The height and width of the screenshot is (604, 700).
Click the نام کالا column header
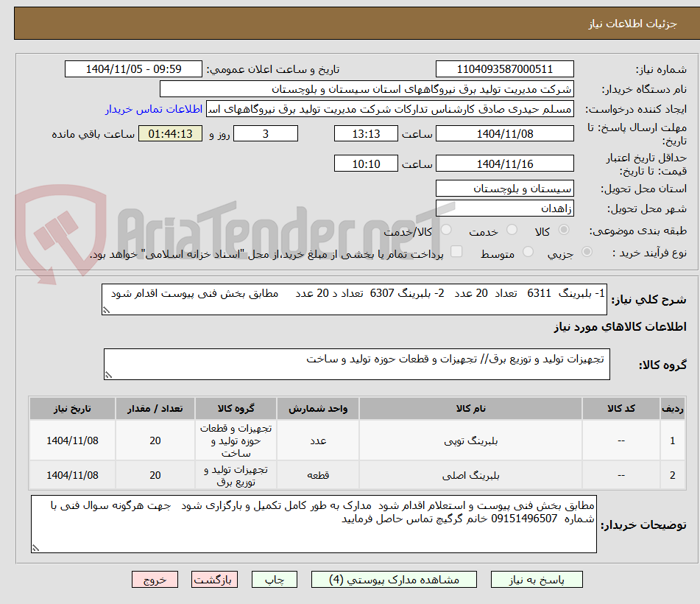point(470,408)
